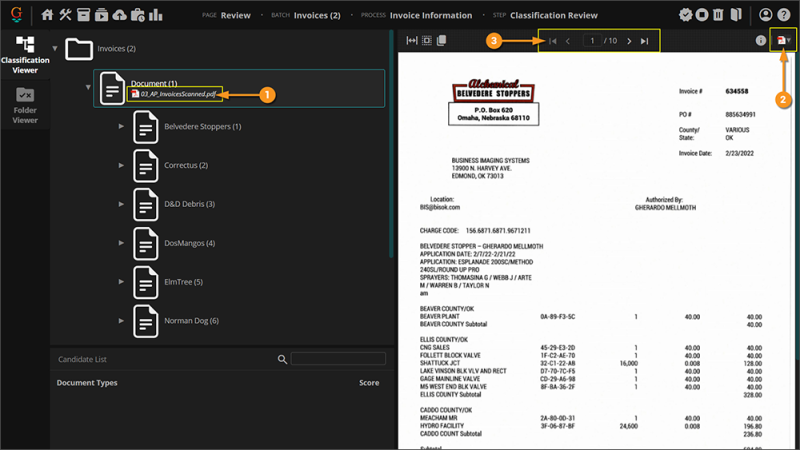Open the Batches archive-box icon
Viewport: 800px width, 450px height.
83,15
